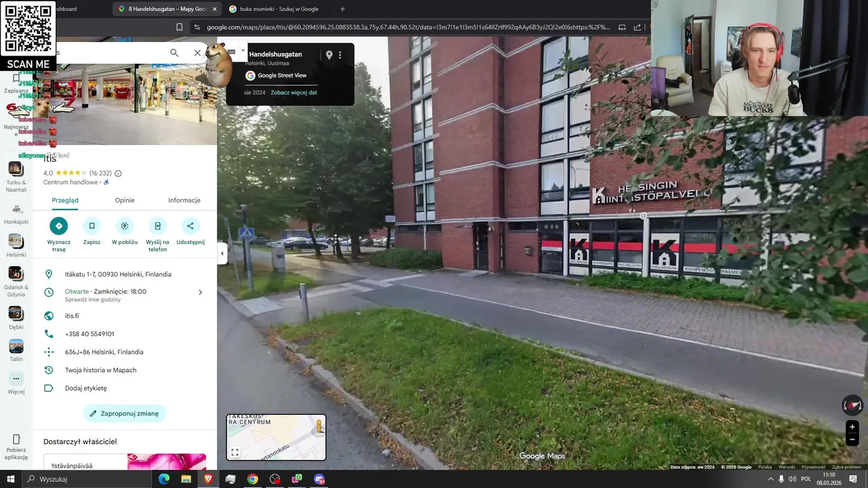Expand opening hours chevron
Viewport: 868px width, 488px height.
(200, 292)
